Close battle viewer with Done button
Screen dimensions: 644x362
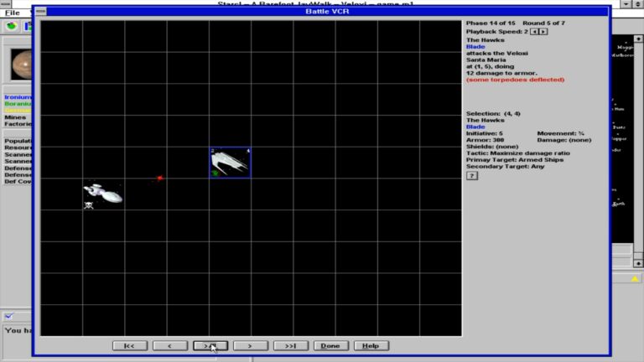pos(331,345)
